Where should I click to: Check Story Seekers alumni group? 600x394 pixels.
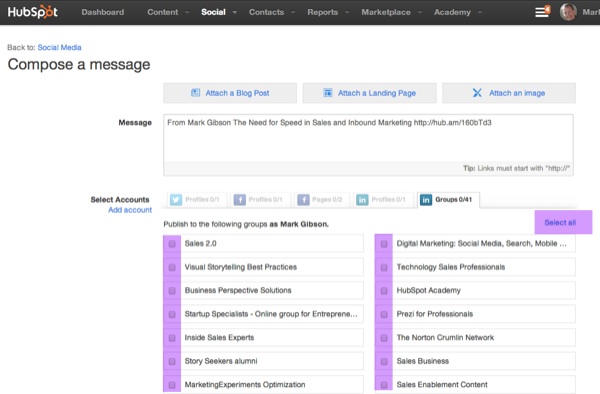pyautogui.click(x=172, y=361)
